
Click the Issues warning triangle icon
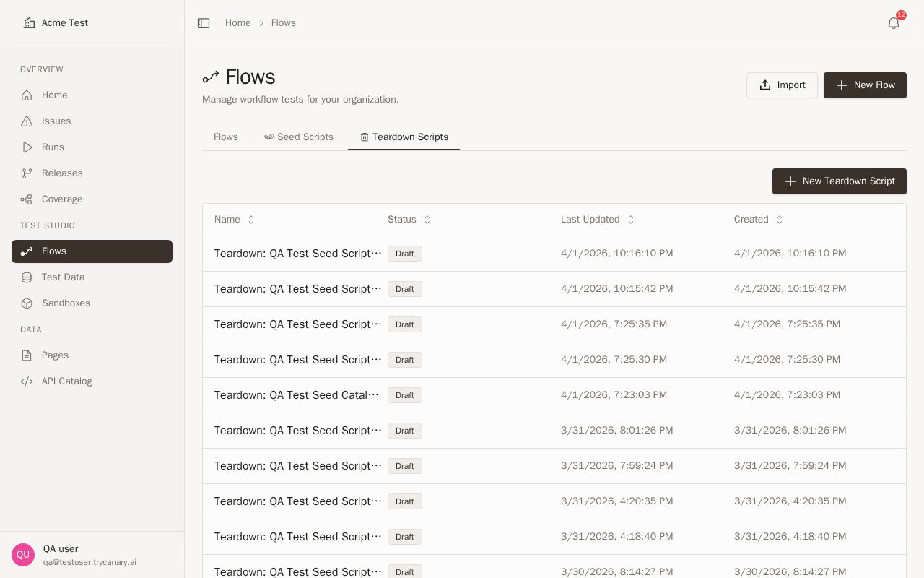coord(27,121)
